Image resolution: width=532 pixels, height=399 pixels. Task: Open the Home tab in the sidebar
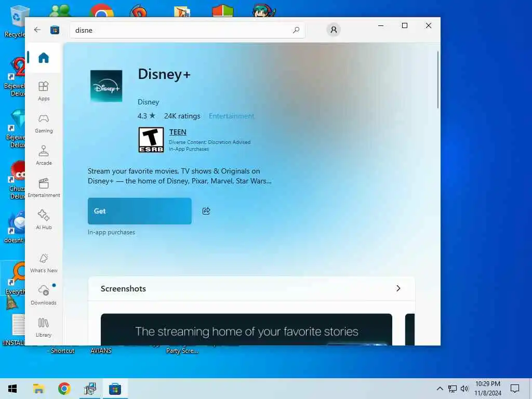click(44, 58)
